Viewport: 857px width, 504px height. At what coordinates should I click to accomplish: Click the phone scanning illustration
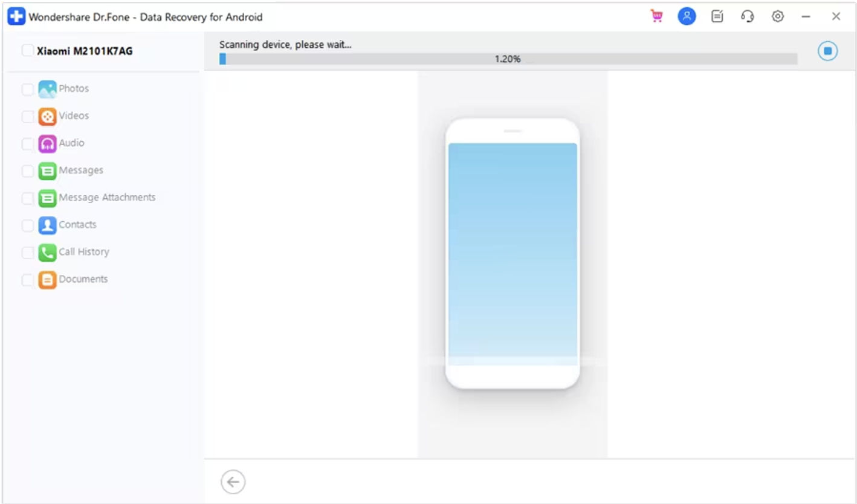(x=513, y=253)
